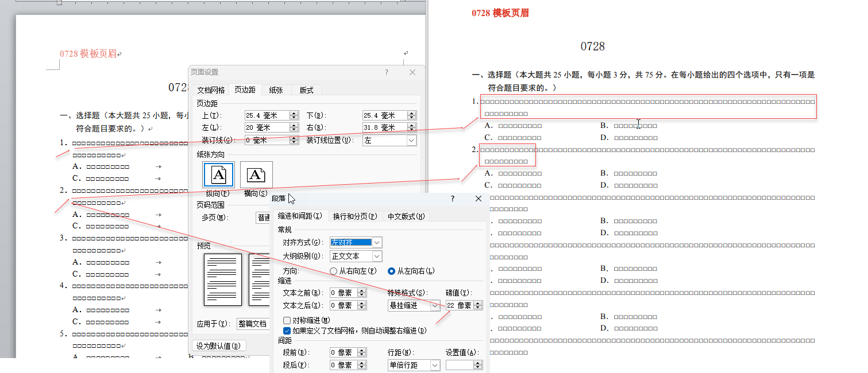Open the 特殊格式 special format dropdown

tap(435, 305)
